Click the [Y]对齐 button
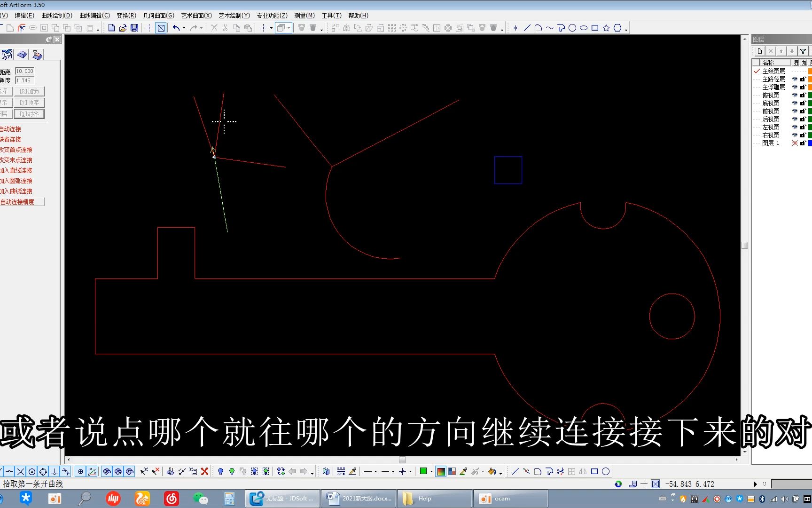 coord(29,113)
